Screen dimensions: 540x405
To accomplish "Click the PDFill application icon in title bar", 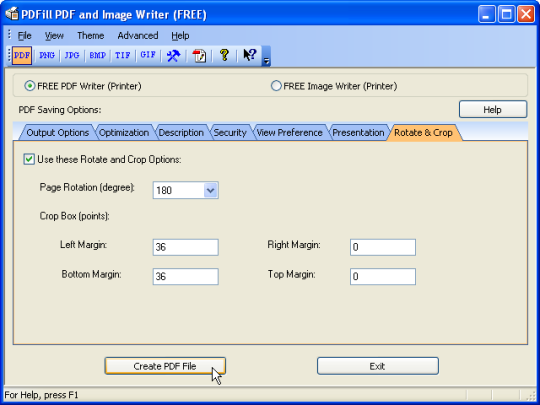I will [x=12, y=14].
